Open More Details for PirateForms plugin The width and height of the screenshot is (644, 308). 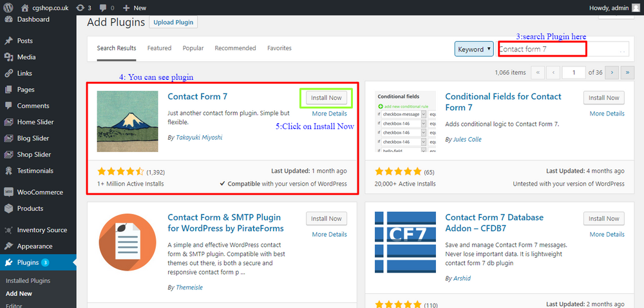coord(329,234)
